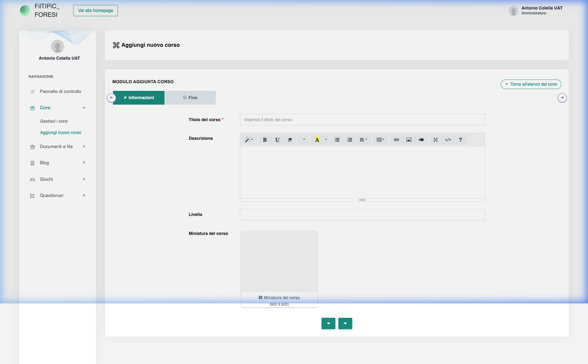Open Gestisci i corsi in sidebar
This screenshot has width=588, height=364.
54,121
